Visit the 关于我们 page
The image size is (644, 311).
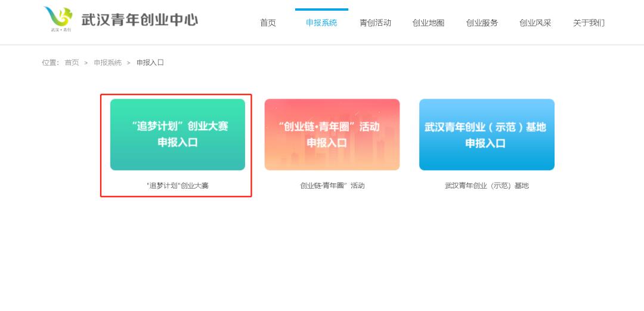tap(589, 23)
